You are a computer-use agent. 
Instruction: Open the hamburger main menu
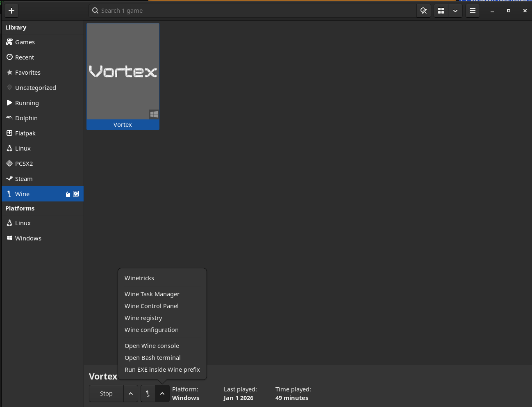coord(473,11)
